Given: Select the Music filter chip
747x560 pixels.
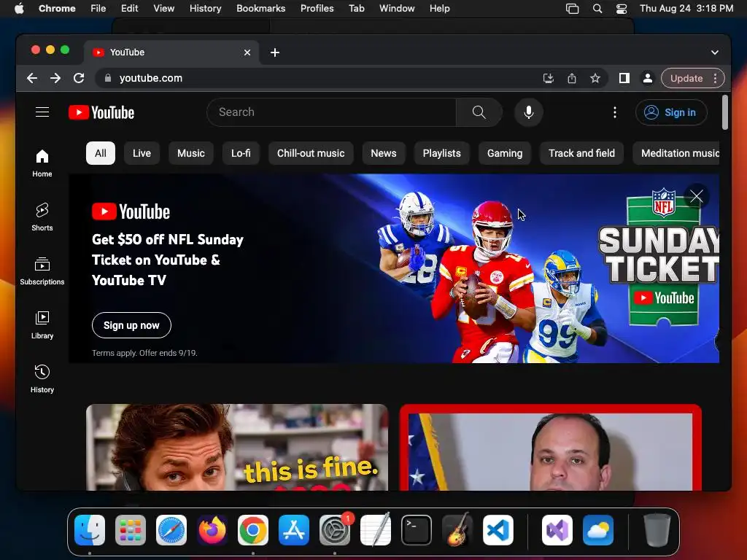Looking at the screenshot, I should coord(191,153).
